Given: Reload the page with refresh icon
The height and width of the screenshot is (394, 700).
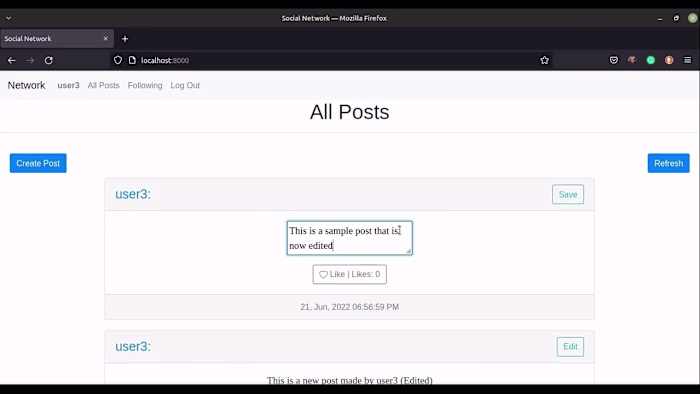Looking at the screenshot, I should [49, 60].
